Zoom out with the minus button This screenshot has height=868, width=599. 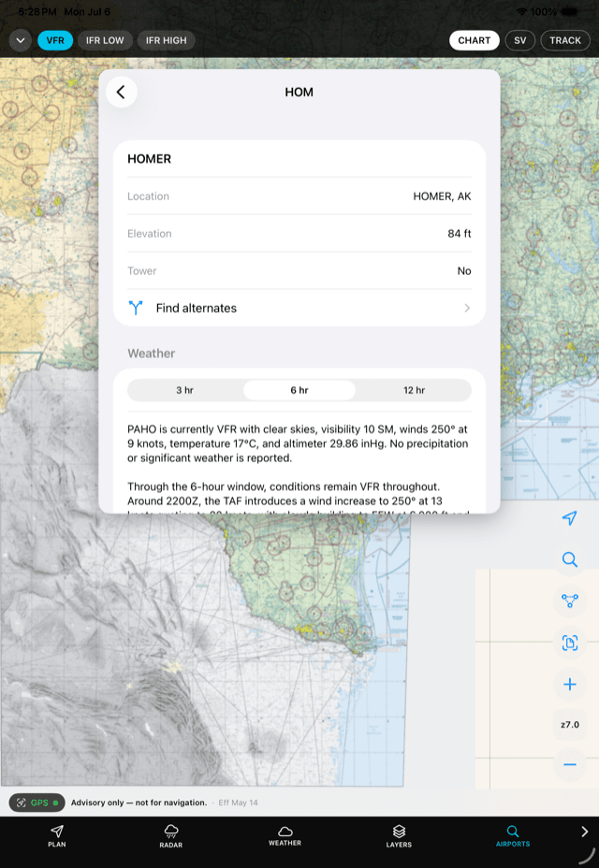[x=570, y=764]
